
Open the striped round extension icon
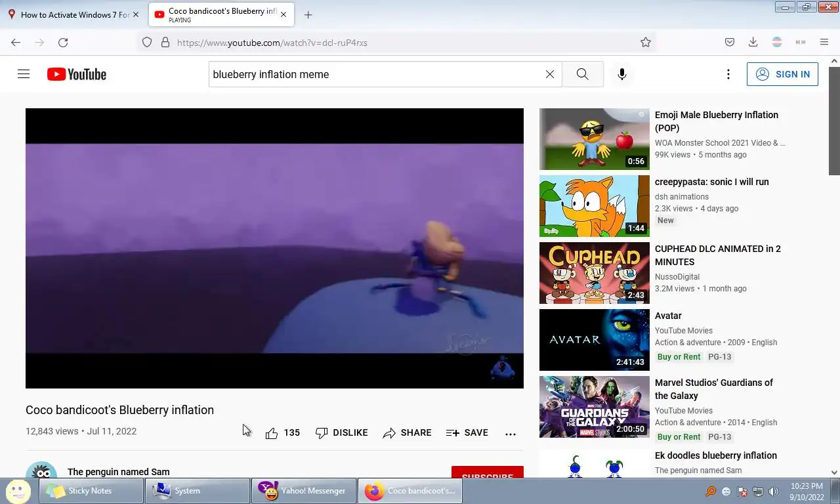777,42
